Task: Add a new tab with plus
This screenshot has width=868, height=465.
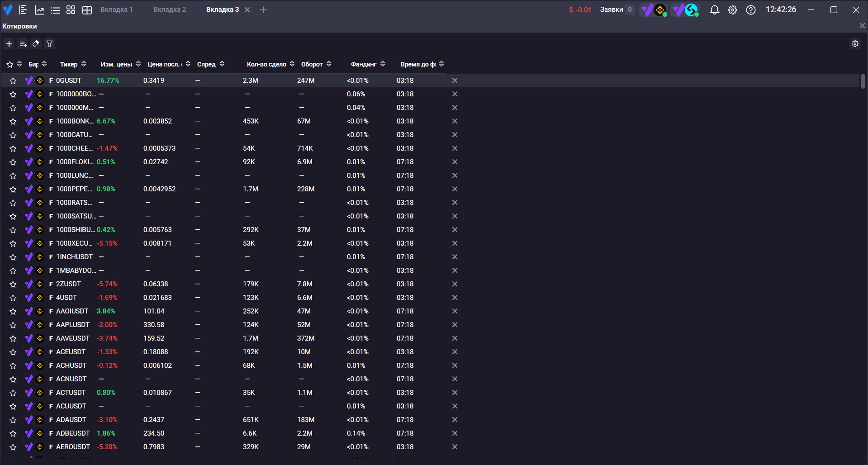Action: click(263, 10)
